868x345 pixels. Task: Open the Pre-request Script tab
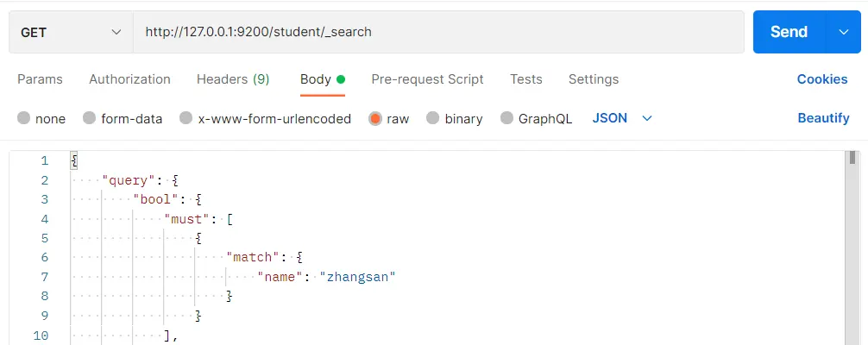click(x=427, y=79)
